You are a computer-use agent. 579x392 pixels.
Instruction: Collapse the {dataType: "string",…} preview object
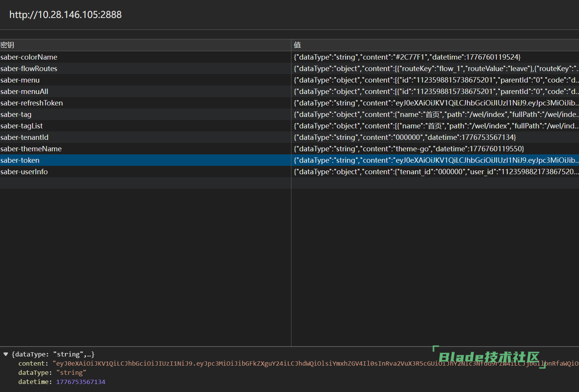click(x=6, y=354)
